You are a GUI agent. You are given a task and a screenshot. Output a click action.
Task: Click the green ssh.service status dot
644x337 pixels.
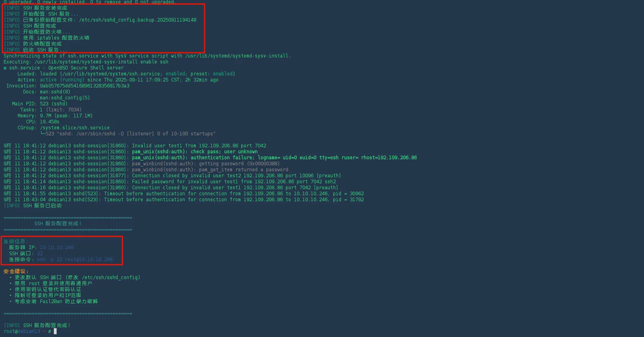coord(5,68)
